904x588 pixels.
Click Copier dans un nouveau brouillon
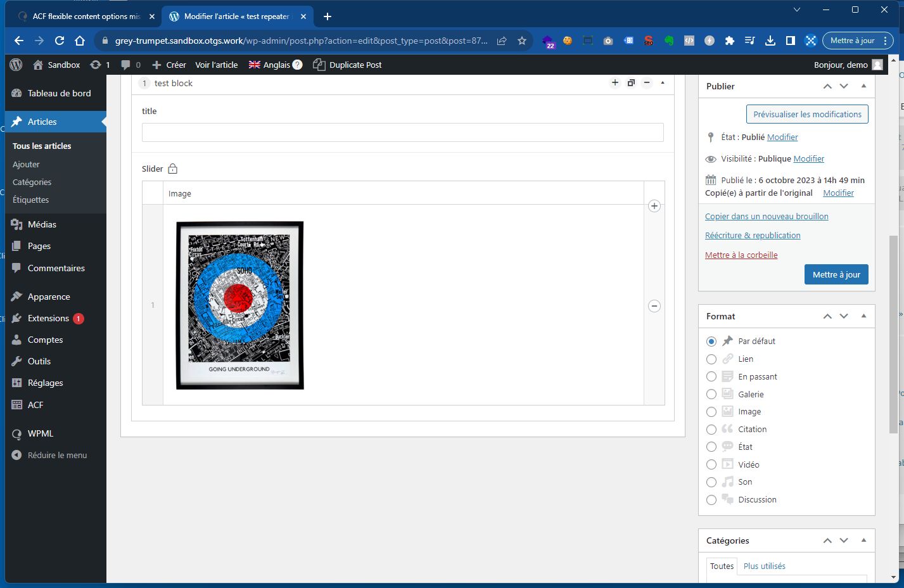767,216
